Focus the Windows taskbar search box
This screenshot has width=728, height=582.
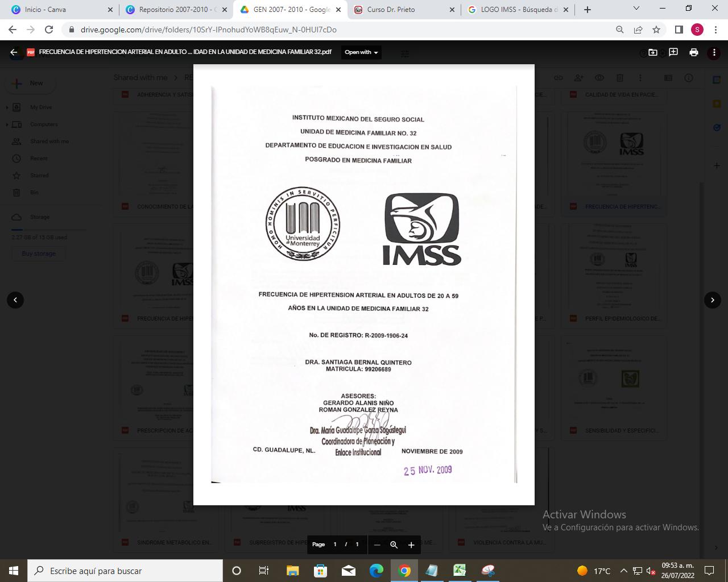(125, 571)
